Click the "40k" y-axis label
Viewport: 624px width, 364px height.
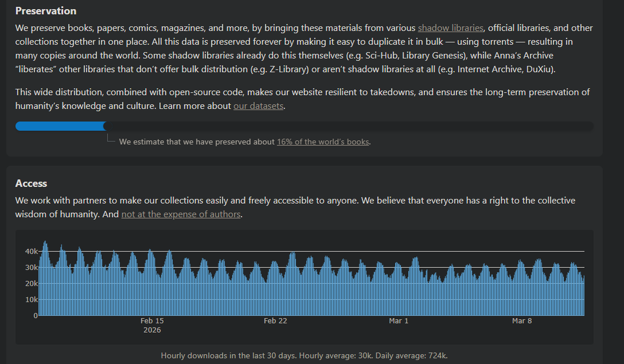coord(31,252)
